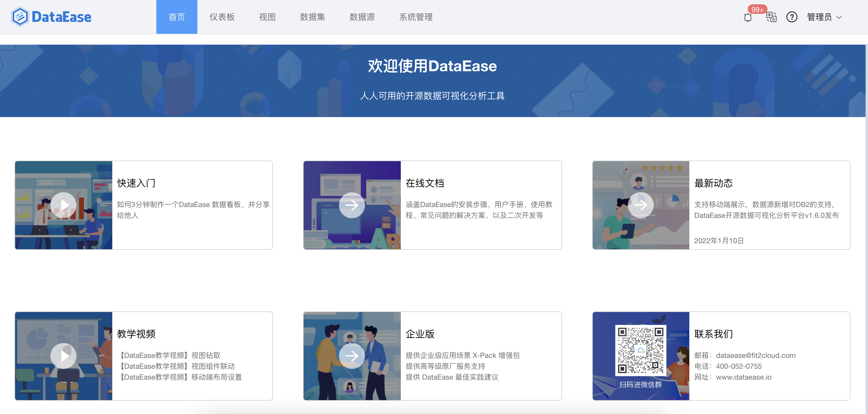Open the 数据源 tab
Viewport: 868px width, 414px height.
point(362,17)
